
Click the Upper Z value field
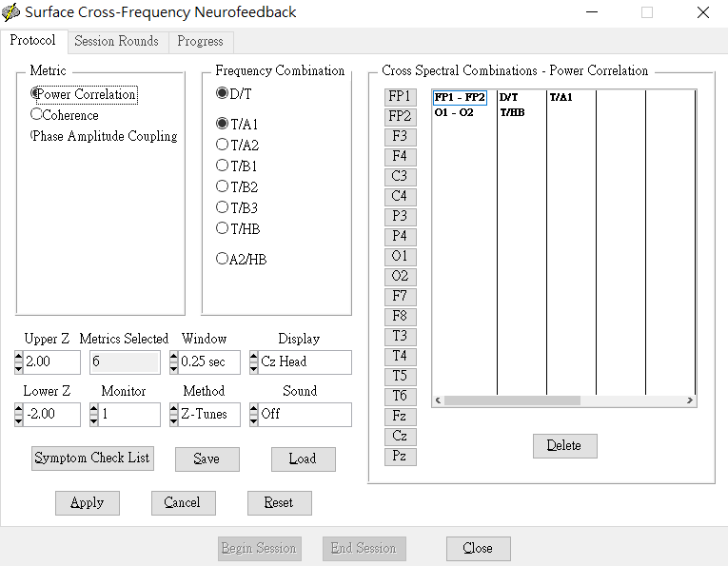(51, 362)
